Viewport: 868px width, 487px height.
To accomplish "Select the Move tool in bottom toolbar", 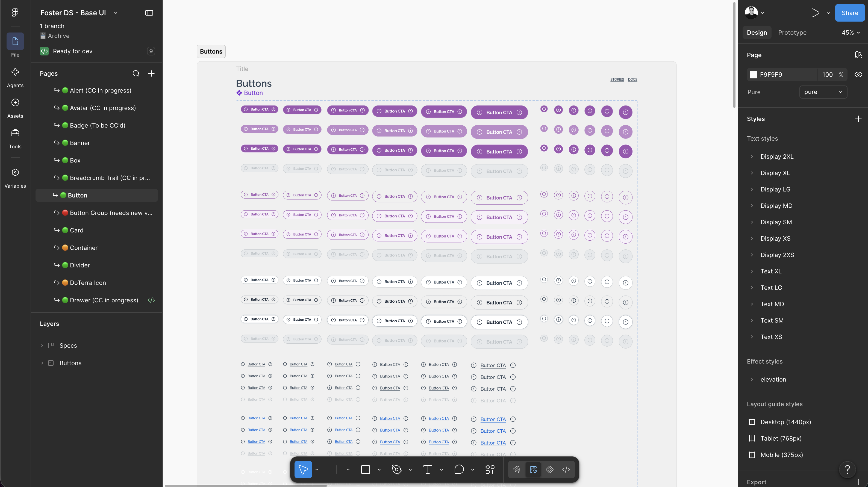I will (303, 469).
